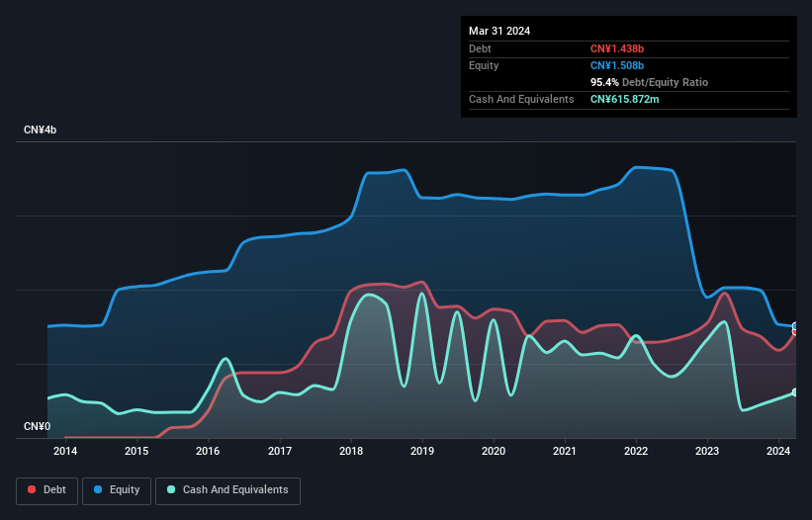Click Cash And Equivalents label in tooltip
This screenshot has width=812, height=520.
tap(521, 99)
